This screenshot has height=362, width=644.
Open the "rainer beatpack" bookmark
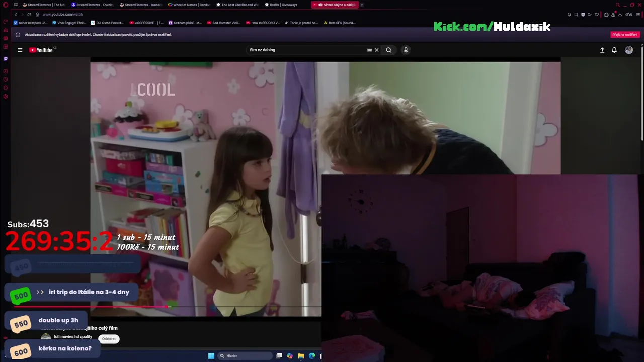(x=30, y=23)
